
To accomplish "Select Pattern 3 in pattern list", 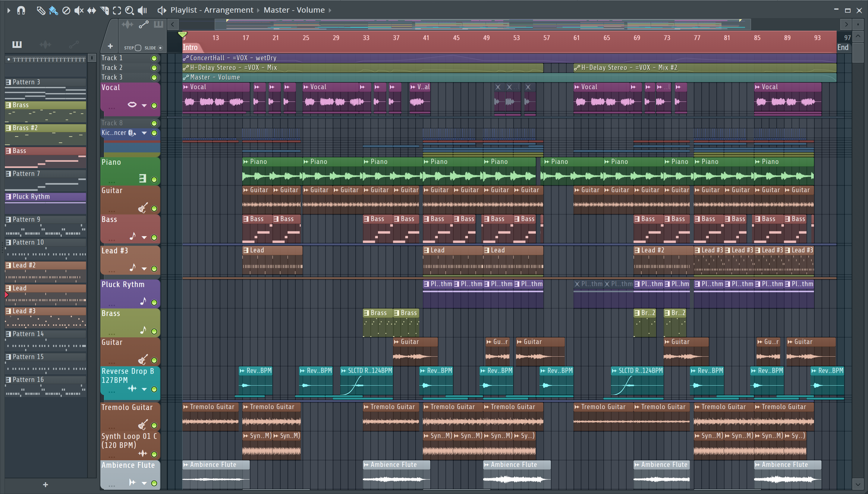I will click(x=46, y=82).
